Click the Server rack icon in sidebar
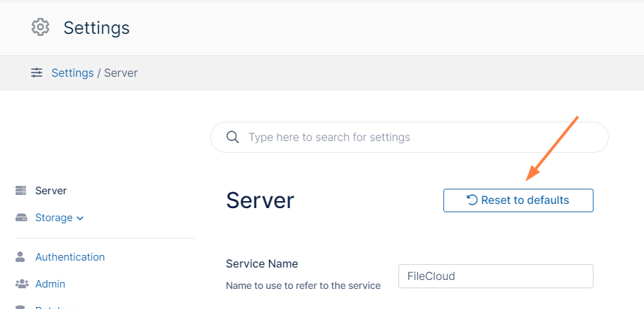Screen dimensions: 644x309 click(21, 191)
